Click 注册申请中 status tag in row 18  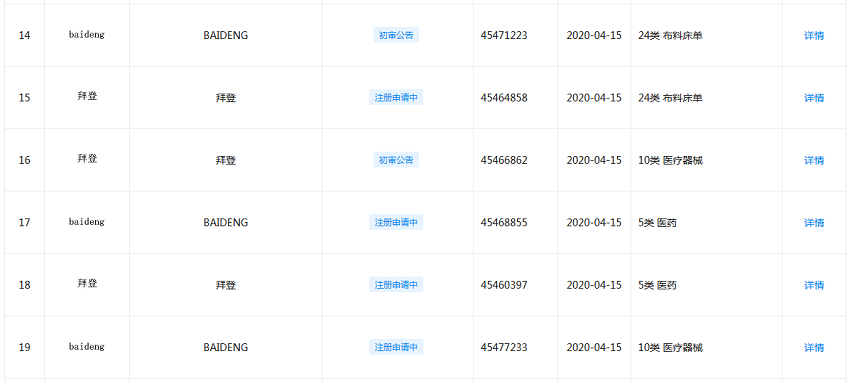(x=396, y=284)
